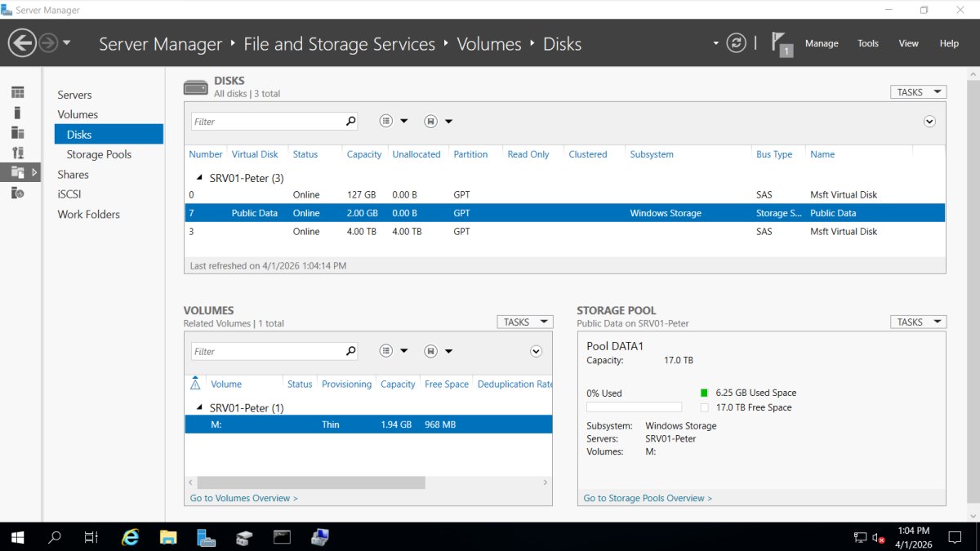Open the Storage Pool TASKS dropdown
The image size is (980, 551).
pyautogui.click(x=918, y=322)
